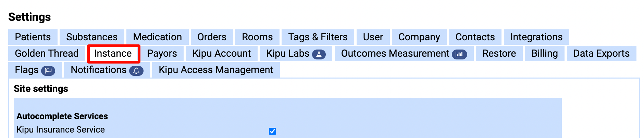644x138 pixels.
Task: Open the Kipu Account tab
Action: tap(222, 53)
